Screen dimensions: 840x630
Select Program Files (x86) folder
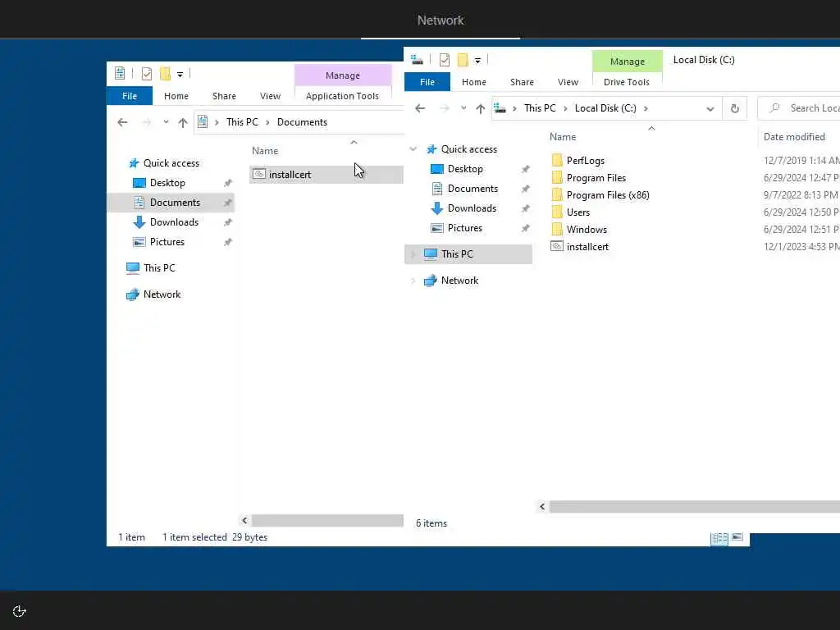tap(608, 195)
